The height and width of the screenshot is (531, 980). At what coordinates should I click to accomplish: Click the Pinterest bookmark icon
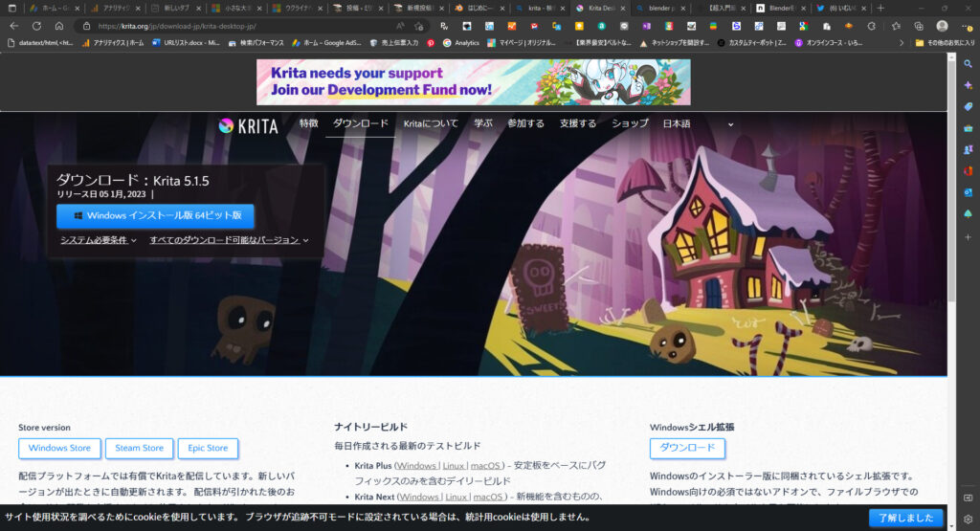[x=431, y=43]
